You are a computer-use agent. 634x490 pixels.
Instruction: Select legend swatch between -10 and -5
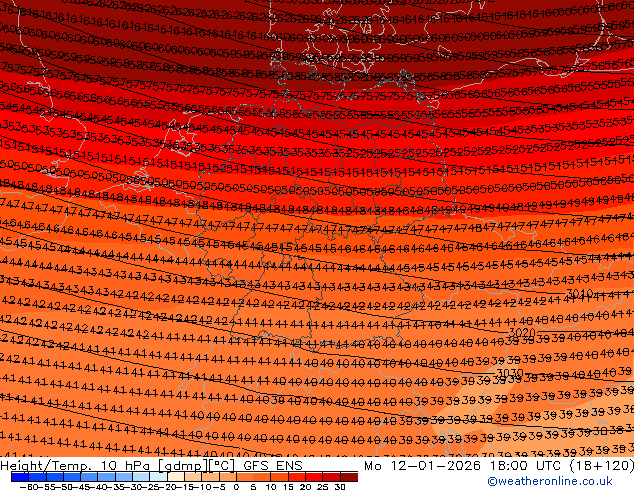[x=211, y=477]
